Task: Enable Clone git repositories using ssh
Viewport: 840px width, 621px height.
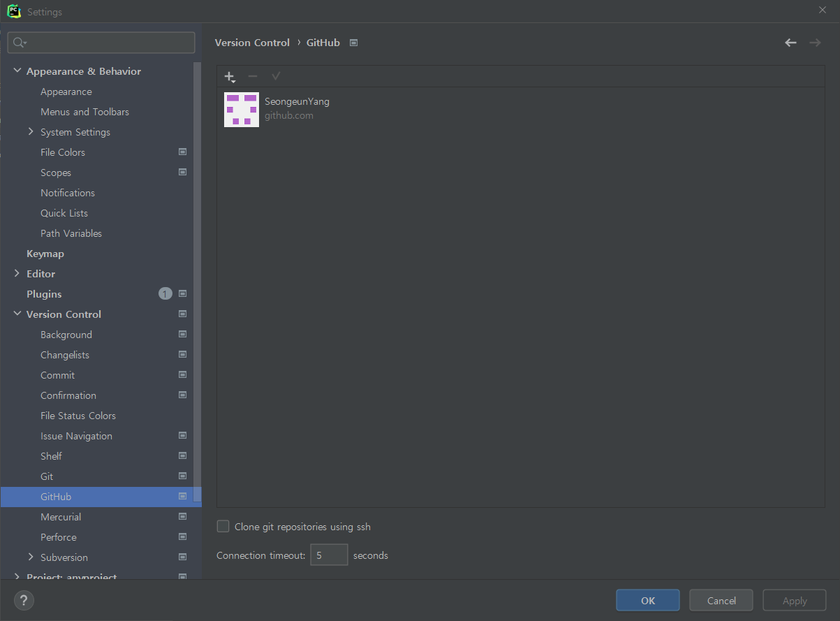Action: tap(223, 527)
